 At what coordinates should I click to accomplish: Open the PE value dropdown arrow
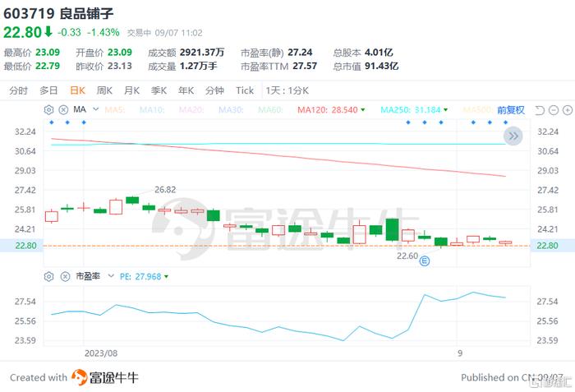point(166,276)
